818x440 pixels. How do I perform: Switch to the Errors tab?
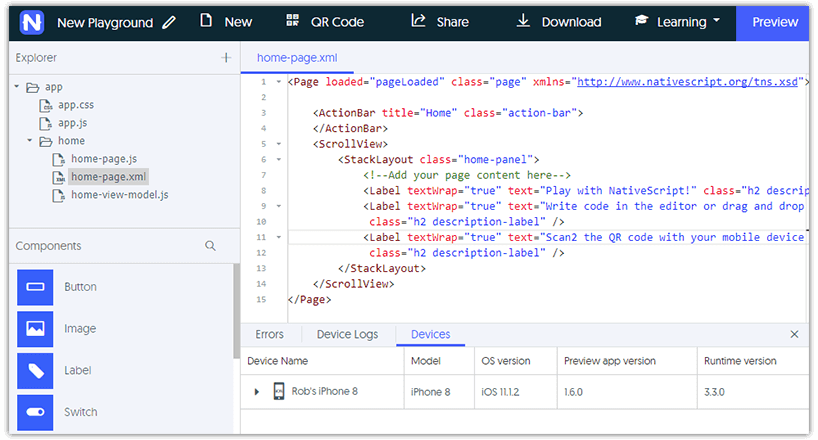coord(269,334)
